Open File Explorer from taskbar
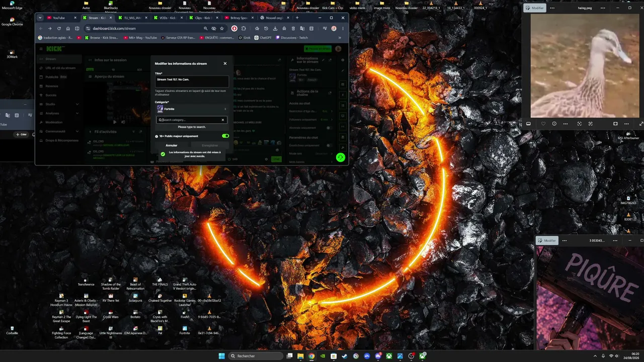 [x=301, y=356]
